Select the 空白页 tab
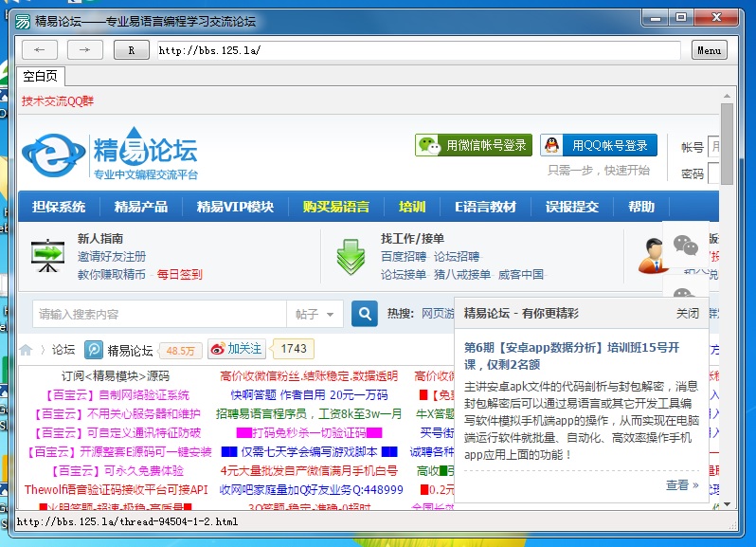This screenshot has height=547, width=756. [x=41, y=76]
